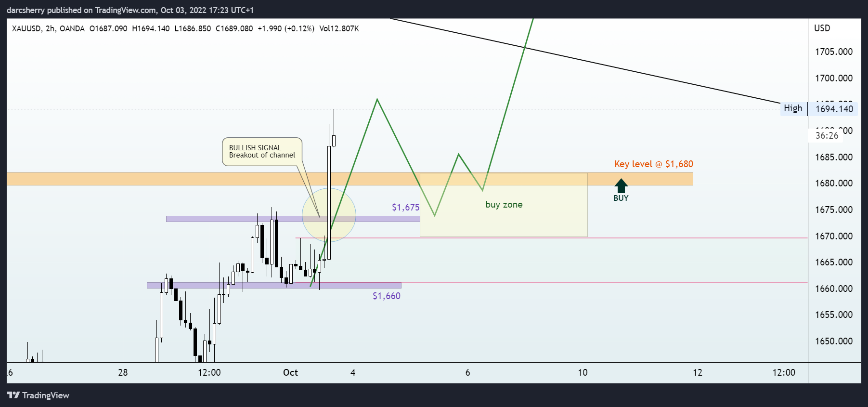Click the first '12:00' time label after 28
Image resolution: width=868 pixels, height=407 pixels.
pyautogui.click(x=209, y=372)
